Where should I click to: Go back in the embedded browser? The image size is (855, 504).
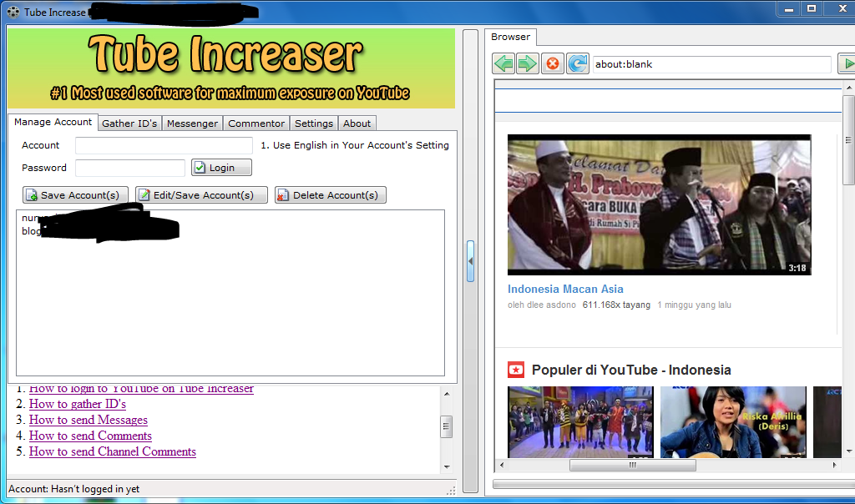[x=503, y=63]
